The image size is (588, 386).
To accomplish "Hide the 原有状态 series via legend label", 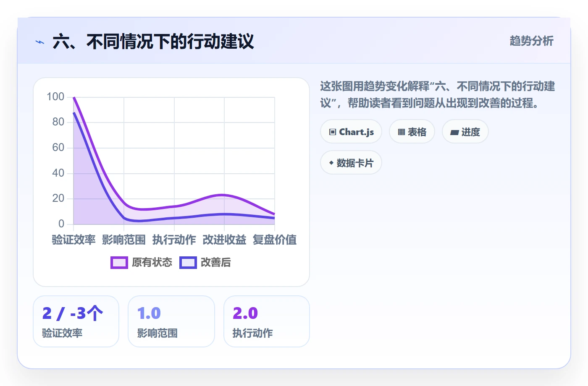I will 152,263.
